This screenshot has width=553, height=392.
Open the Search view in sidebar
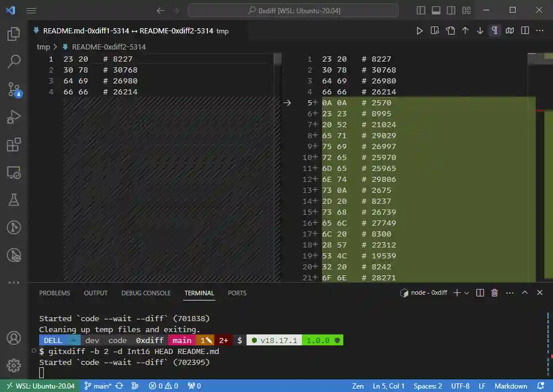pyautogui.click(x=14, y=61)
